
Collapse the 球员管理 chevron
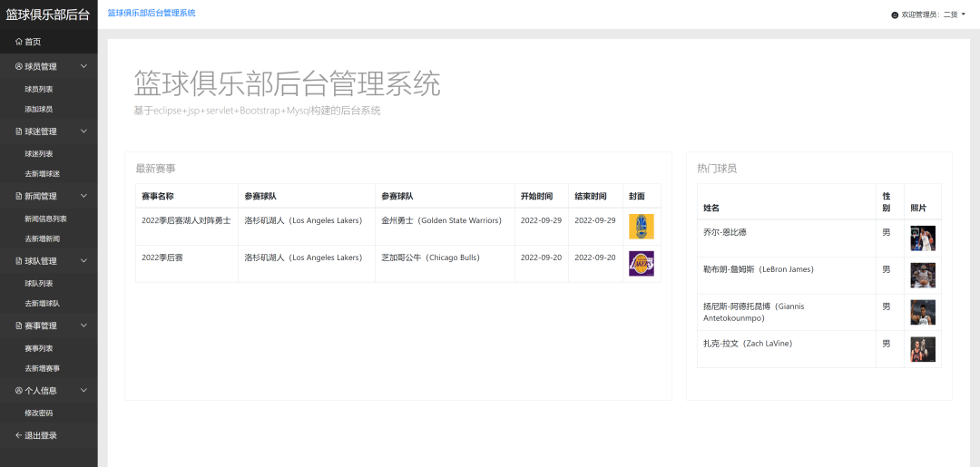(83, 66)
